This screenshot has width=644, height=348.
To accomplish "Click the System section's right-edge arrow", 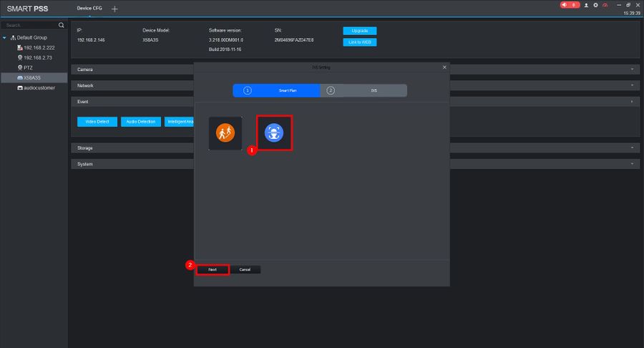I will pos(632,164).
